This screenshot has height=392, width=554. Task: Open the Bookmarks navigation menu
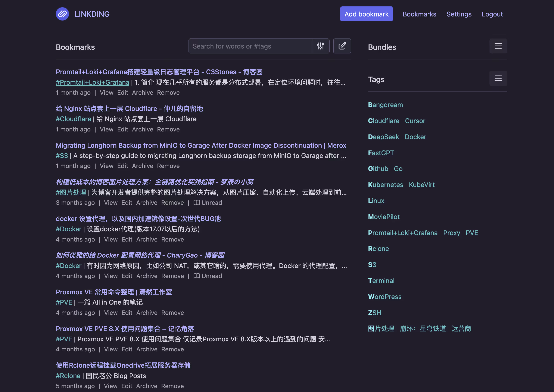click(x=419, y=14)
